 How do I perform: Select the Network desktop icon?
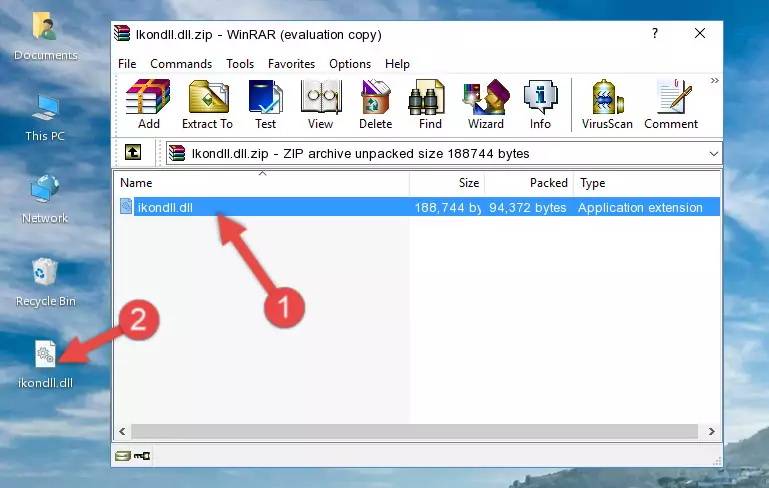pos(45,199)
